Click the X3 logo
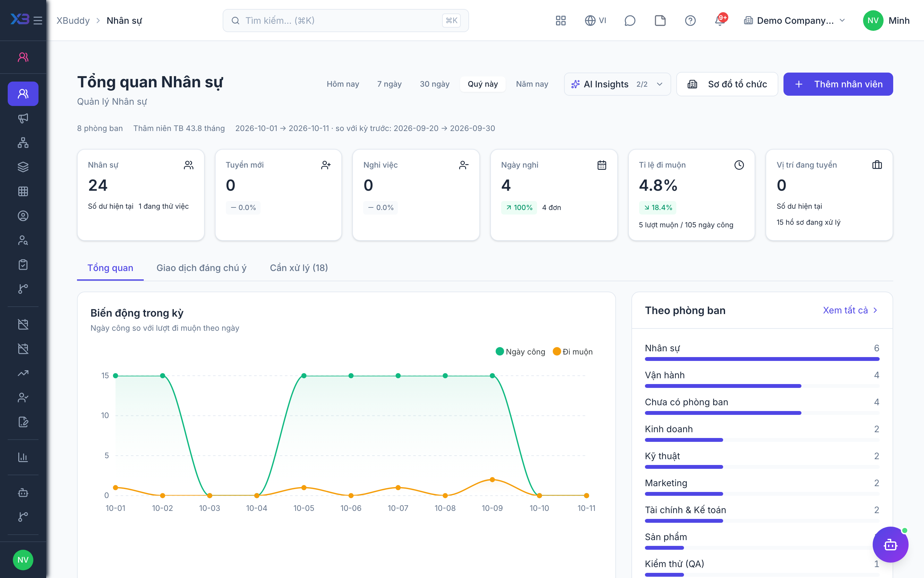The width and height of the screenshot is (924, 578). pos(19,19)
